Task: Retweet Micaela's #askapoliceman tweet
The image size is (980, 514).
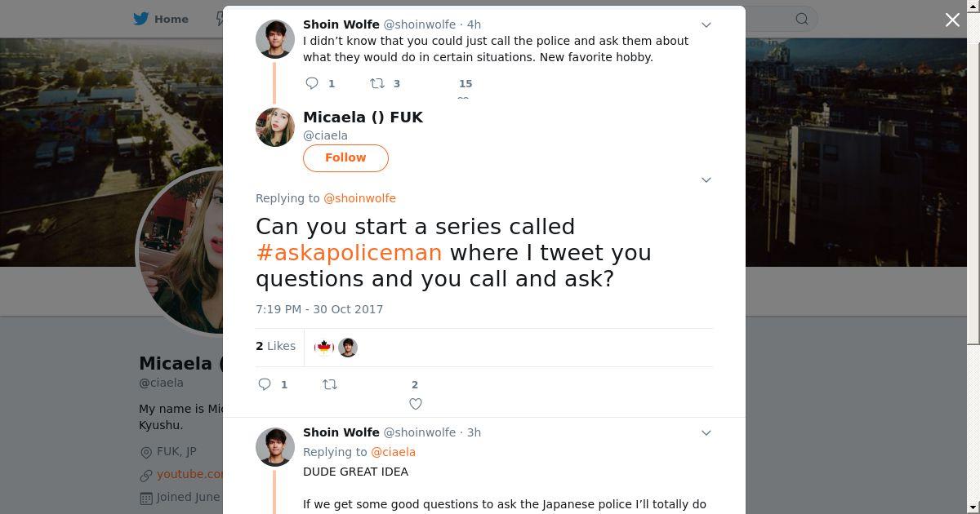Action: [x=330, y=384]
